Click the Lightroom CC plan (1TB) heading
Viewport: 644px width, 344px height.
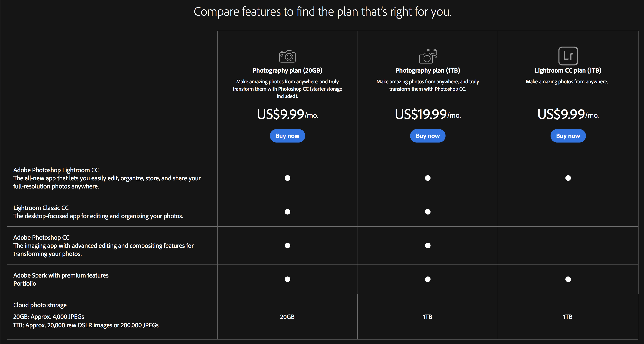(568, 71)
